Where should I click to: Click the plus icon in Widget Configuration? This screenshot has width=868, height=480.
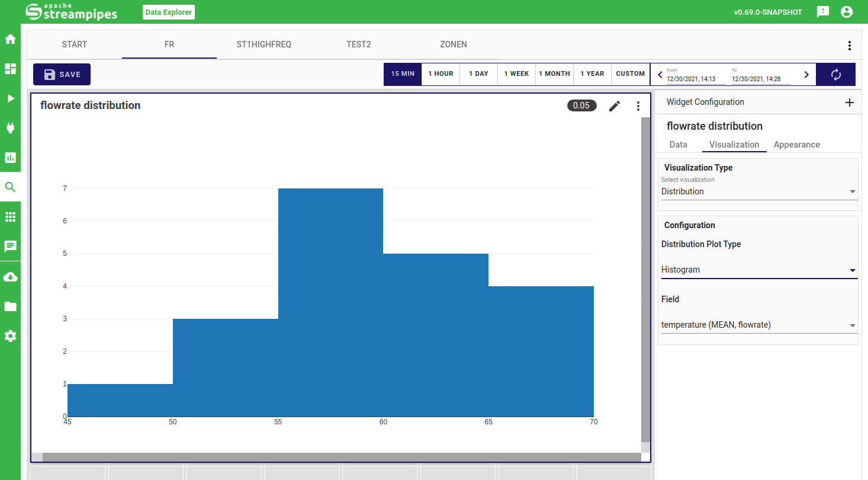(x=849, y=103)
